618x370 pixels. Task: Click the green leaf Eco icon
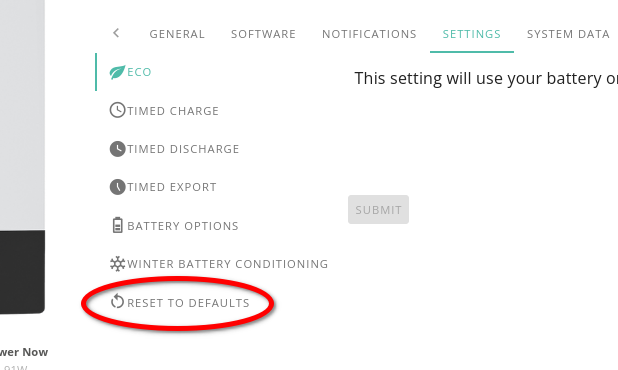(x=117, y=72)
